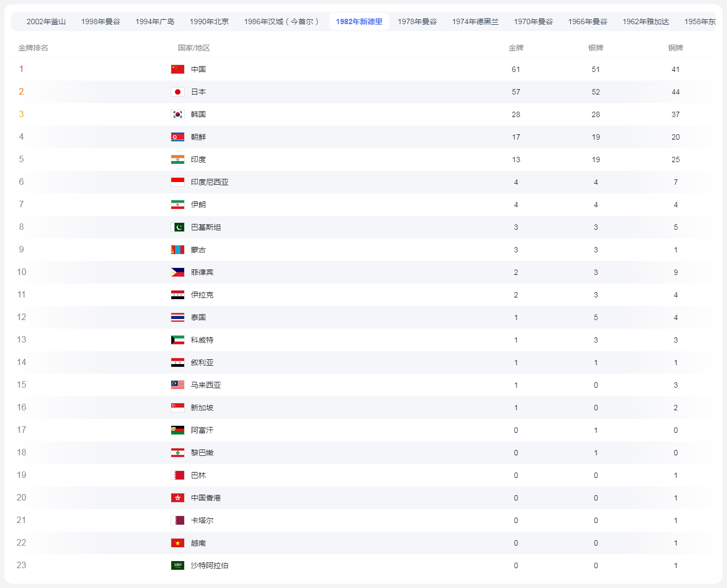Click Korea's bronze count 37
Screen dimensions: 727x588
tap(675, 114)
